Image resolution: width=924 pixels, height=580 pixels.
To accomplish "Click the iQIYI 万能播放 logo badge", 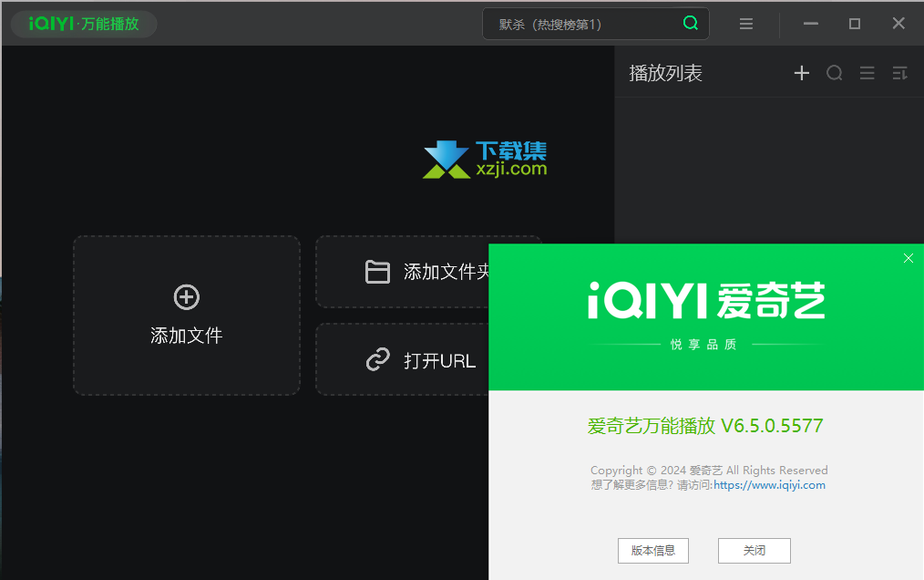I will pyautogui.click(x=84, y=24).
